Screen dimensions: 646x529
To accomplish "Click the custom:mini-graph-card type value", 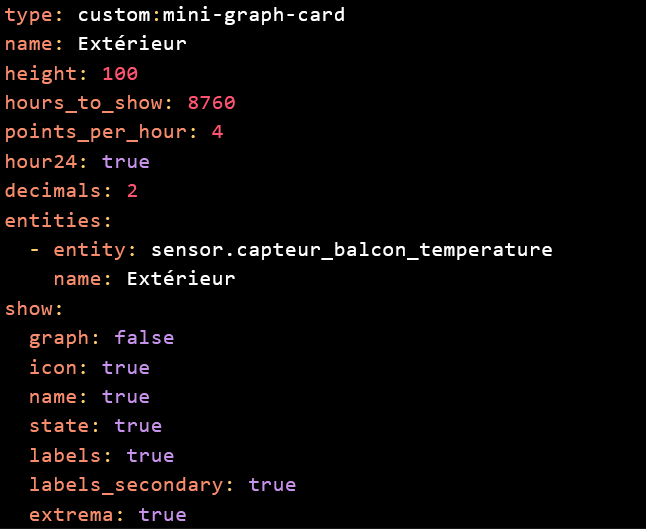I will coord(211,15).
